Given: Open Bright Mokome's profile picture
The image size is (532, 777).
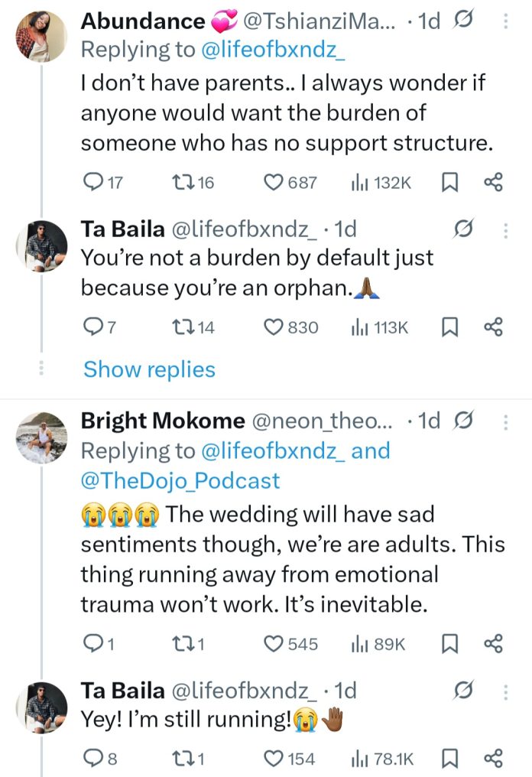Looking at the screenshot, I should click(41, 437).
